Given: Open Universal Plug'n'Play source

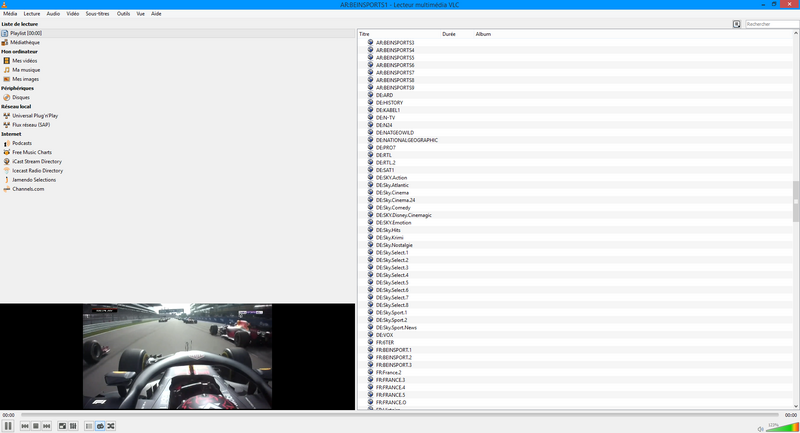Looking at the screenshot, I should (35, 116).
